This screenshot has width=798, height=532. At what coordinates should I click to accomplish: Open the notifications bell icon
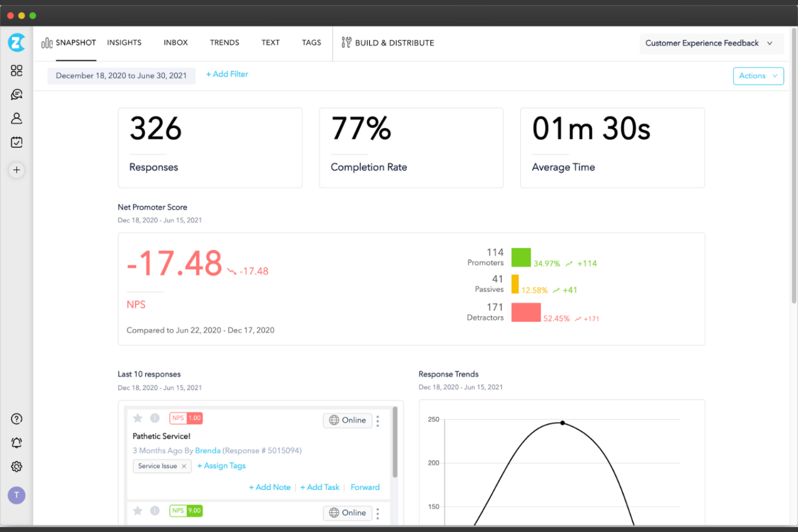coord(16,443)
